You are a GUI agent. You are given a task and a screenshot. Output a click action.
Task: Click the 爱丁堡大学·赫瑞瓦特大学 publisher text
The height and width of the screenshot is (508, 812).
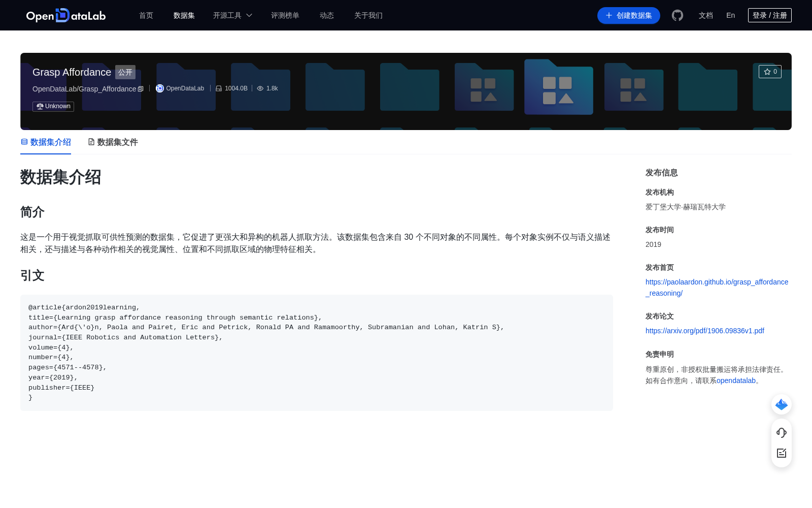686,207
